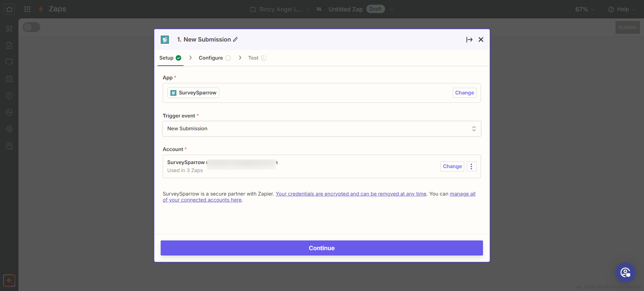This screenshot has height=291, width=644.
Task: Open the chat support bubble icon
Action: click(x=625, y=273)
